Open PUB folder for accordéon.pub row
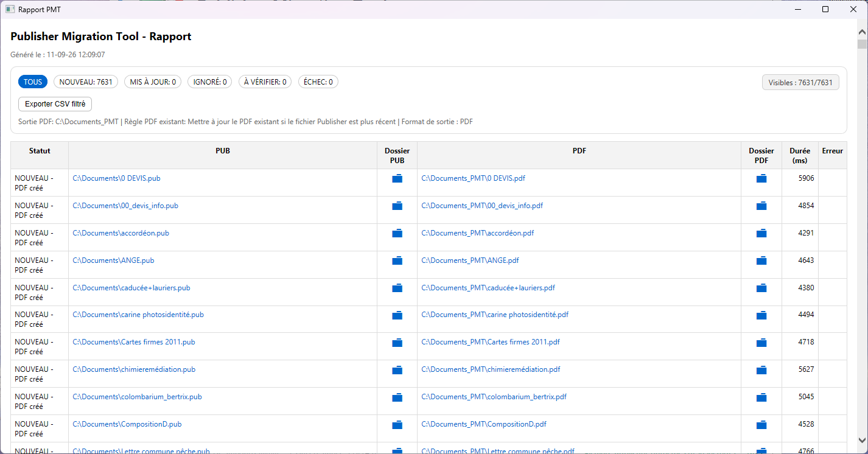 (397, 233)
